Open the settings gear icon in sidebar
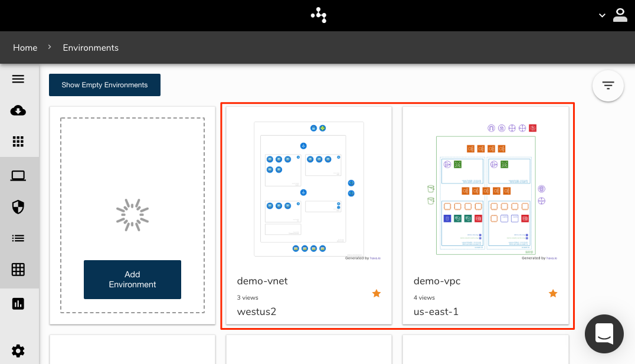This screenshot has width=635, height=364. tap(18, 350)
